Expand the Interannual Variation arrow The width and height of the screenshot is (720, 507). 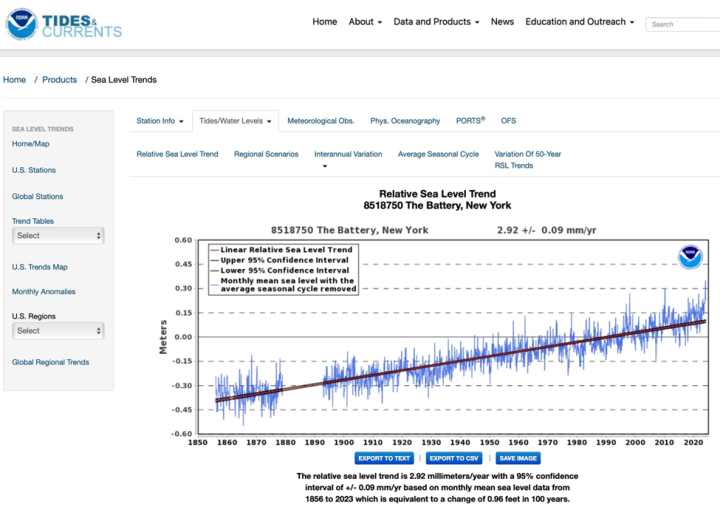[x=325, y=166]
